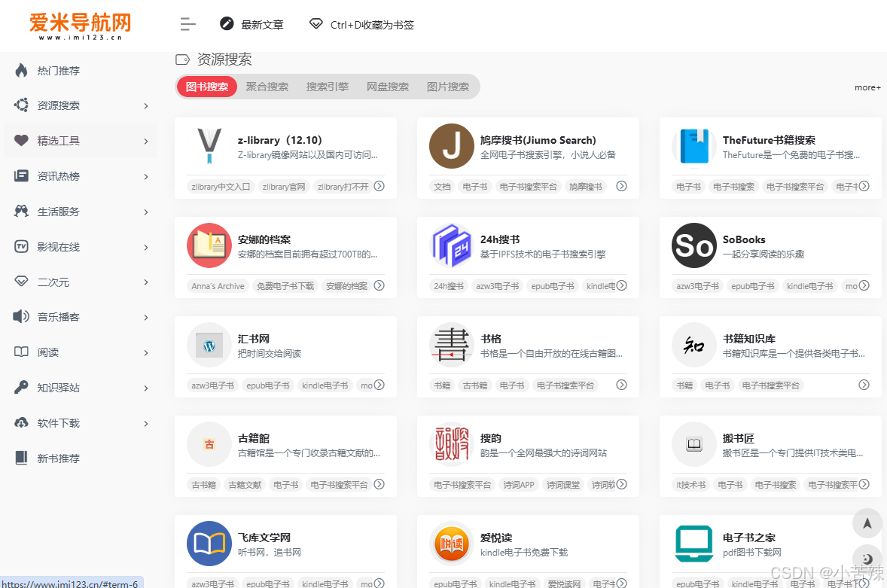Click 免费电子书下载 tag
Viewport: 887px width, 588px height.
tap(285, 286)
